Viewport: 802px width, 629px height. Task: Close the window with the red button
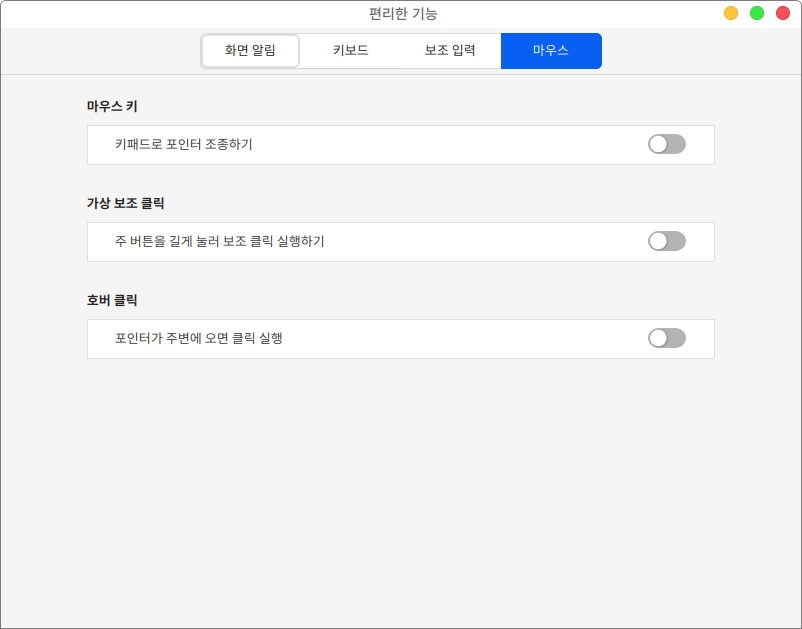tap(783, 13)
